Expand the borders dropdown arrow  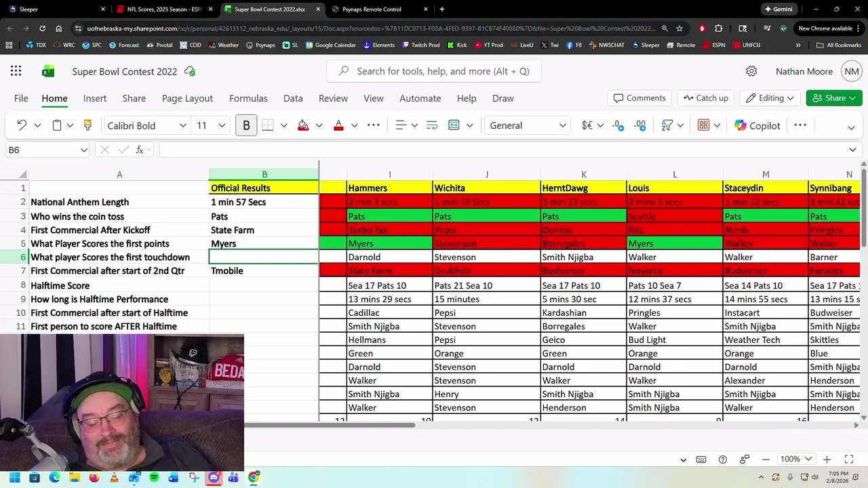283,125
